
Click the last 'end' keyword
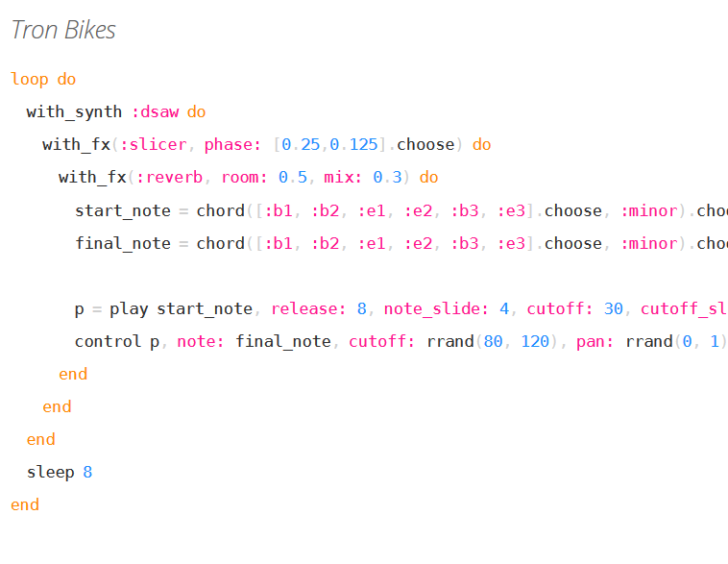25,505
